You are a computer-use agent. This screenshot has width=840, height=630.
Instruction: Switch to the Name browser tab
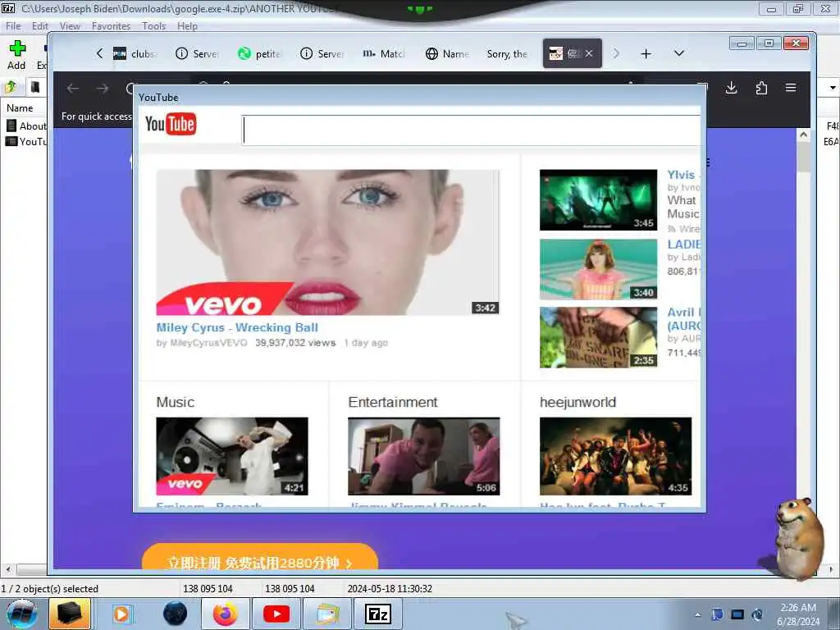(x=447, y=53)
